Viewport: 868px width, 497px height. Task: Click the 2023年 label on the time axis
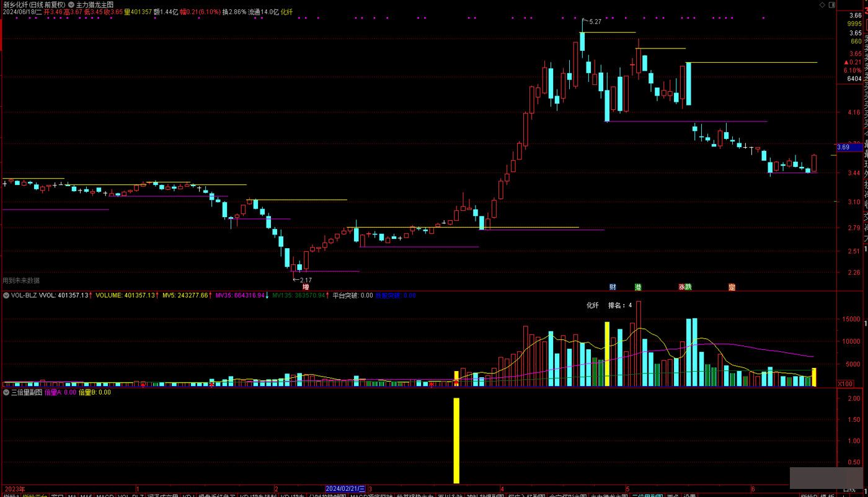[x=14, y=488]
